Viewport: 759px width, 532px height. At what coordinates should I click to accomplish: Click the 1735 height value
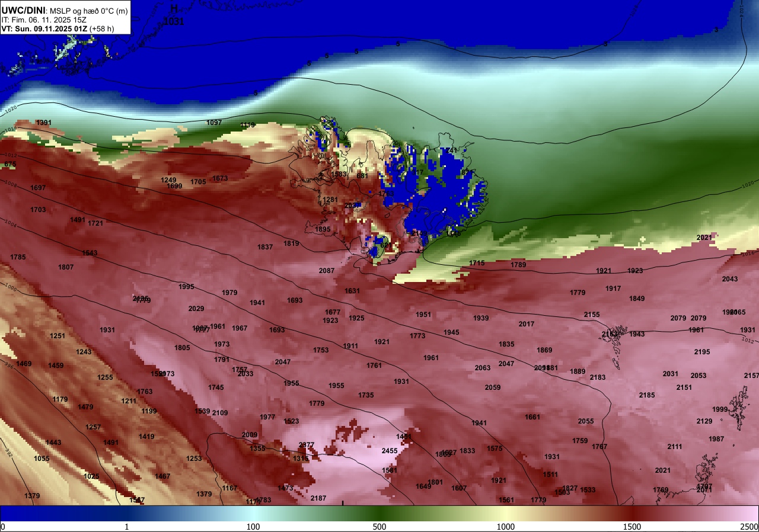click(x=366, y=395)
